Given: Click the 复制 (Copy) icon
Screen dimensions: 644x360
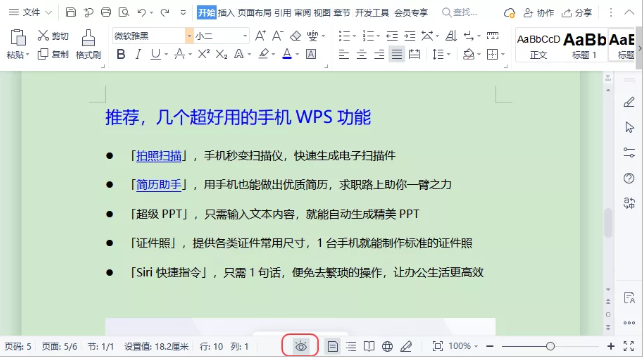Looking at the screenshot, I should (x=43, y=54).
